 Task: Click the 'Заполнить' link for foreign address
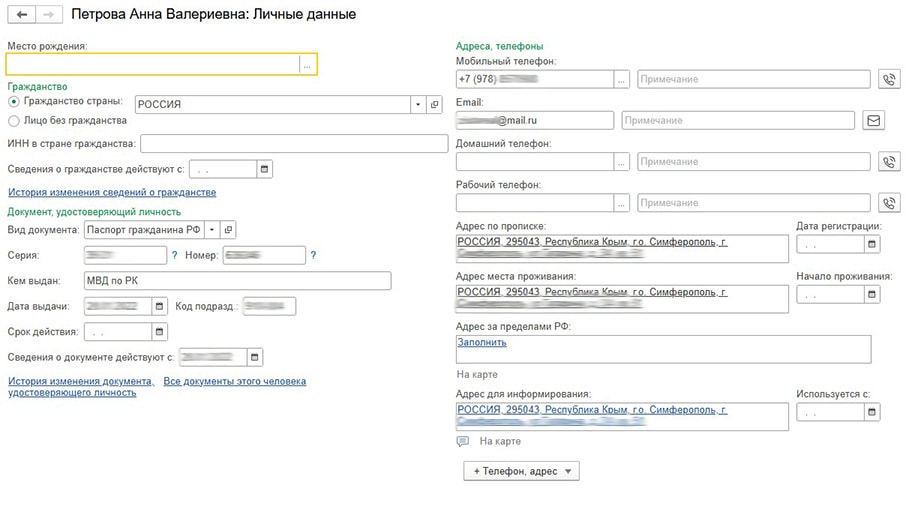482,342
